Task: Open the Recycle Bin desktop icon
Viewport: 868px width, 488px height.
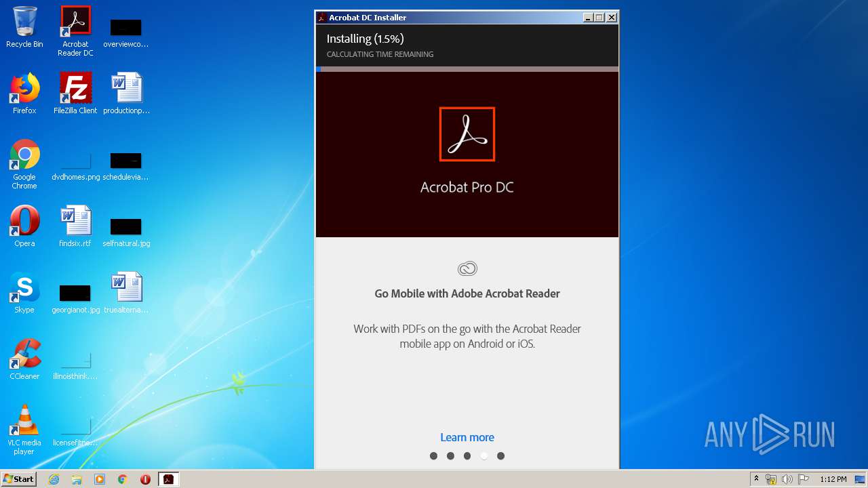Action: [x=24, y=27]
